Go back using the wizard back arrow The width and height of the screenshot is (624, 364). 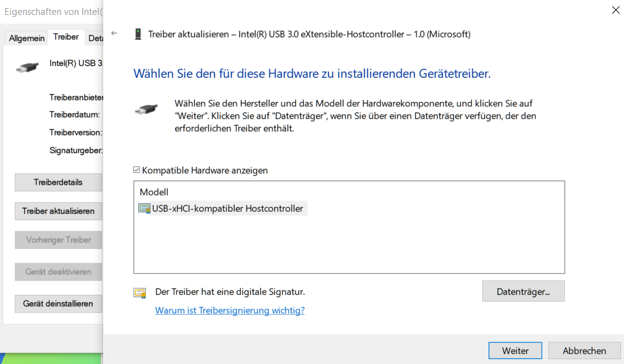coord(114,34)
